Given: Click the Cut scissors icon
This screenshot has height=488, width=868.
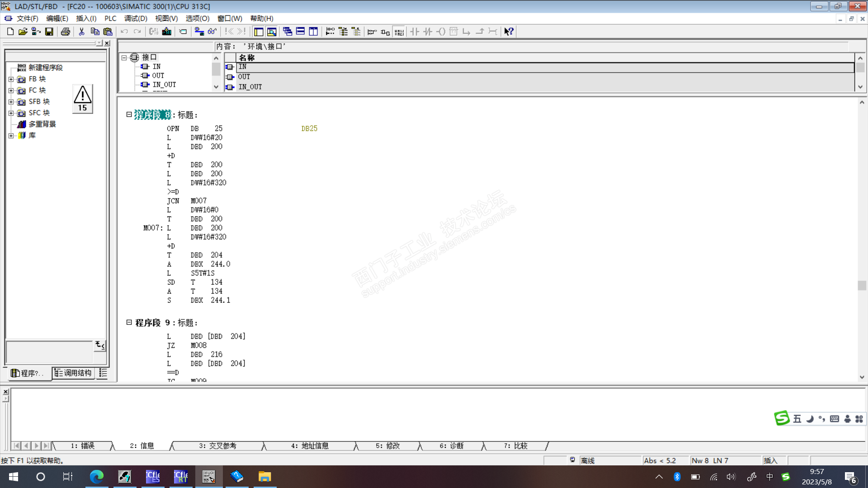Looking at the screenshot, I should (x=81, y=32).
